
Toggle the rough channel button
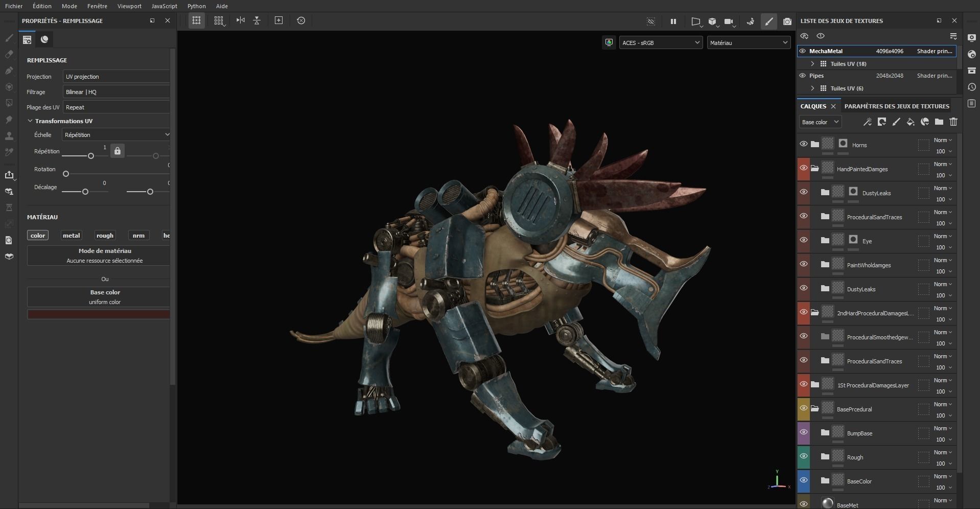coord(105,236)
